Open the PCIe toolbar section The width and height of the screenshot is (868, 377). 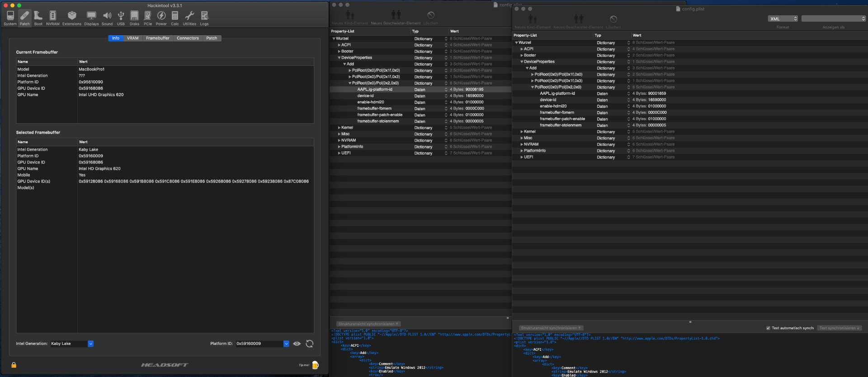coord(148,18)
